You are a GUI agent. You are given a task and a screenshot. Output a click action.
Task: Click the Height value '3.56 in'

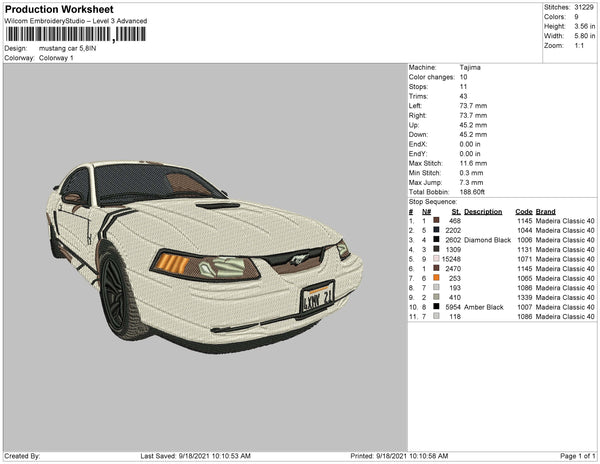pyautogui.click(x=584, y=26)
